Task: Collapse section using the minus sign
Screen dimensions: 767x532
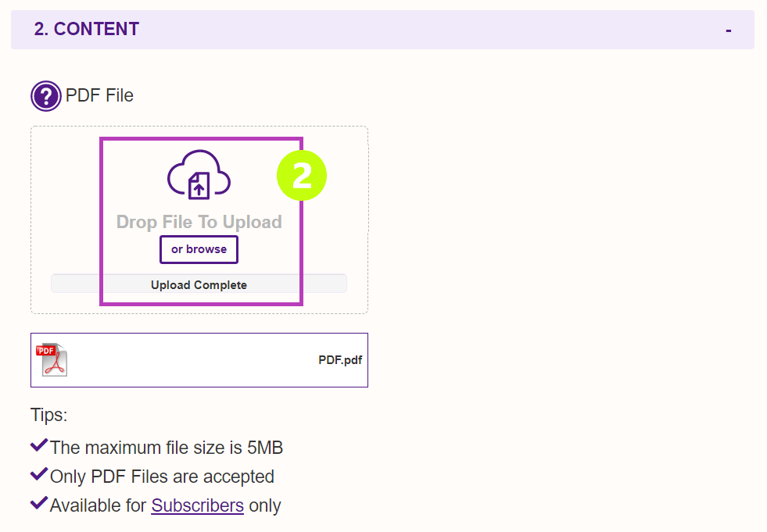Action: click(729, 30)
